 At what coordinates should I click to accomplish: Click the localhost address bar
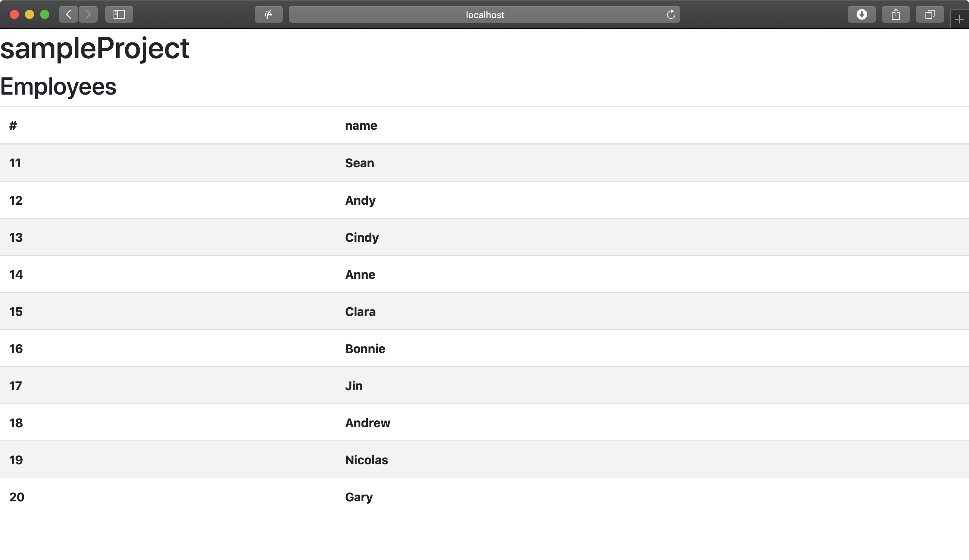[484, 15]
